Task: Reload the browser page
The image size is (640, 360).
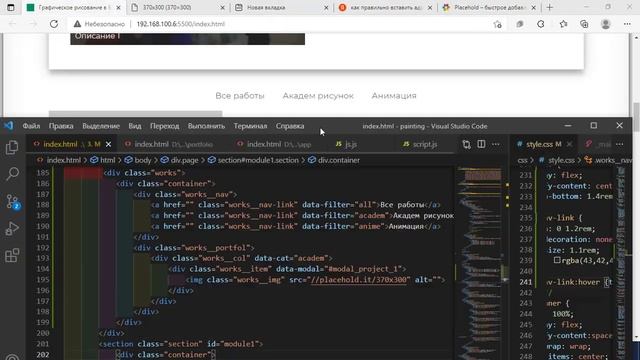Action: tap(54, 24)
